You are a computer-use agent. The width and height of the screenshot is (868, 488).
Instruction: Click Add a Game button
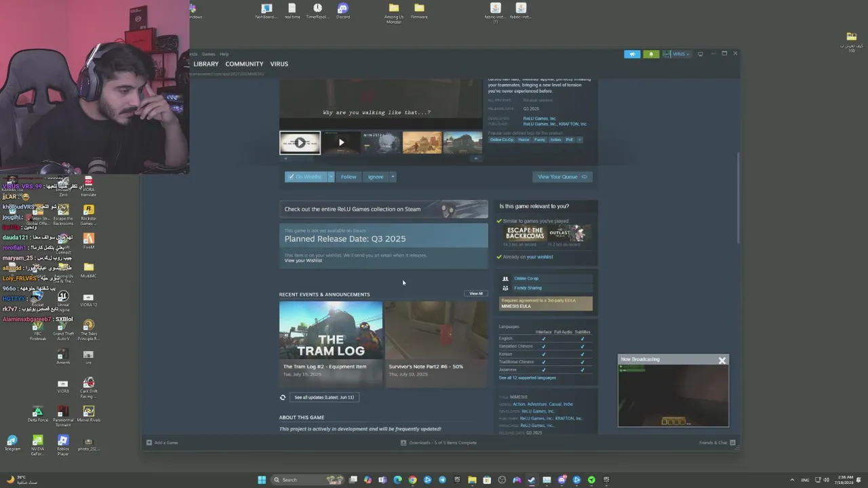coord(163,443)
